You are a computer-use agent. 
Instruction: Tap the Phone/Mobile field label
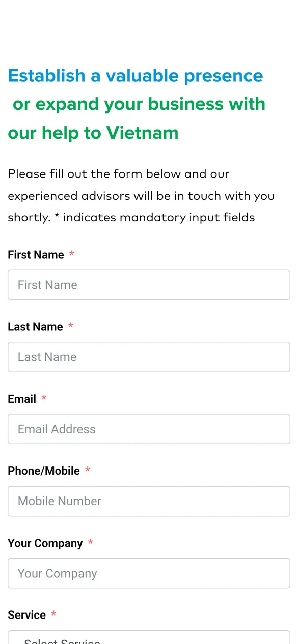(x=44, y=471)
